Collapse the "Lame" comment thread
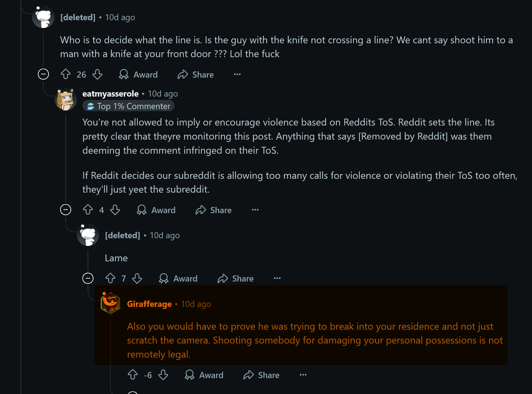Viewport: 532px width, 394px height. tap(88, 278)
